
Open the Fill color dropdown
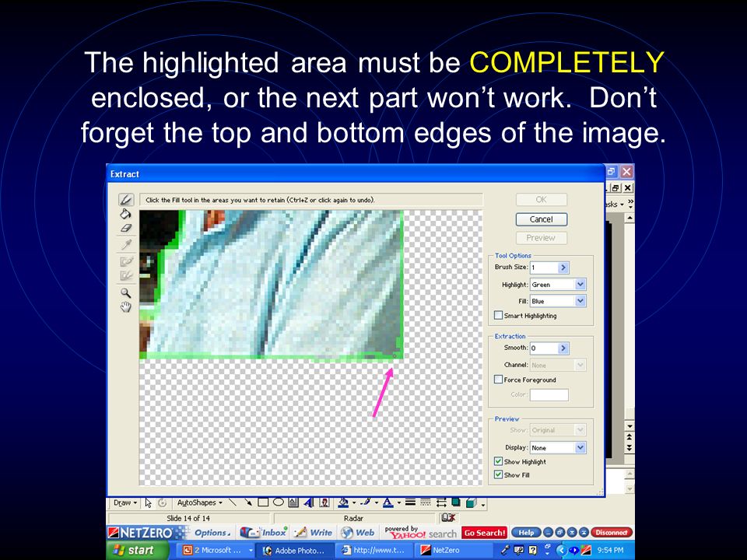point(580,301)
